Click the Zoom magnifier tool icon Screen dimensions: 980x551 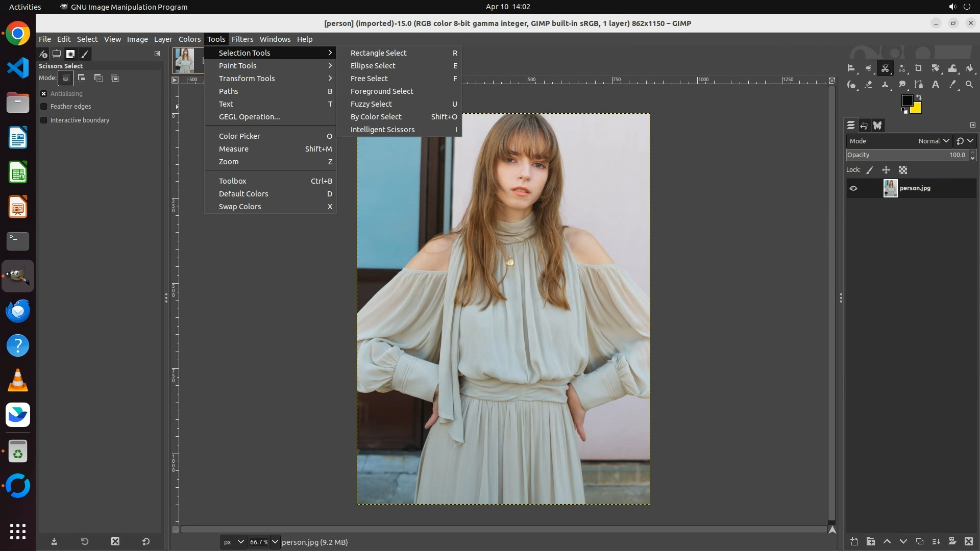969,85
